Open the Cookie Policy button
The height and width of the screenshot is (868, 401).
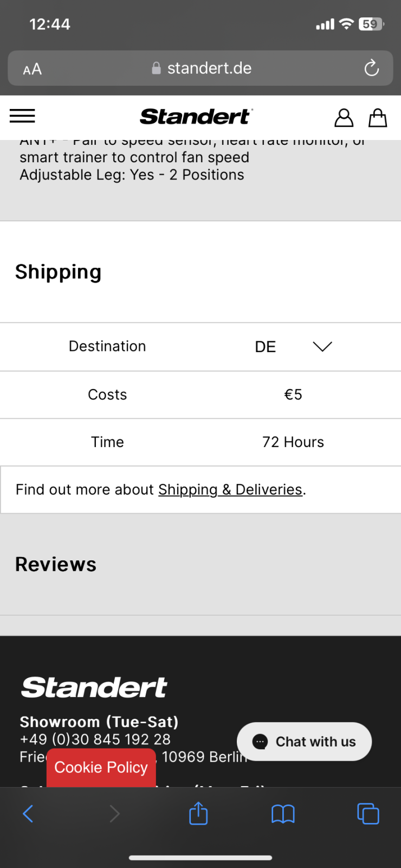101,767
